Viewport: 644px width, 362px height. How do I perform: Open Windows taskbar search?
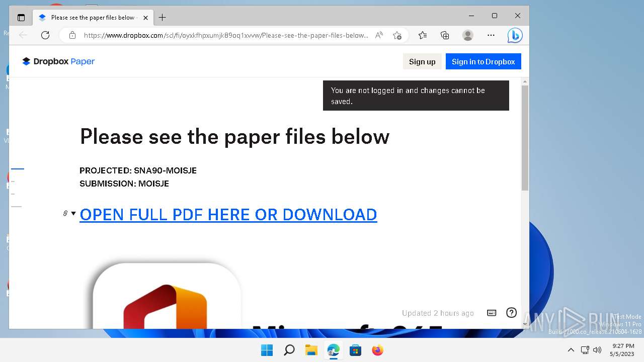(289, 350)
